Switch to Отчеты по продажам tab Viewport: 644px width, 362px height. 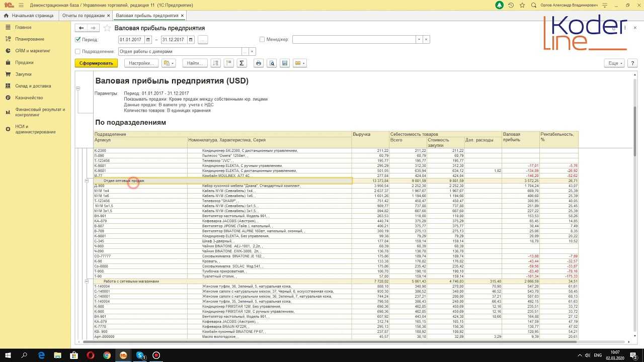84,16
